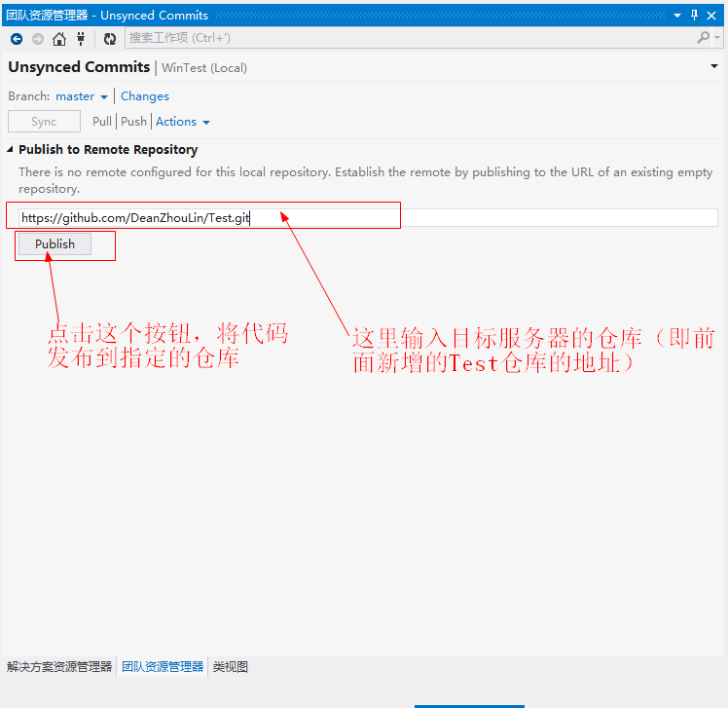Click the Sync button
This screenshot has width=728, height=708.
coord(44,122)
